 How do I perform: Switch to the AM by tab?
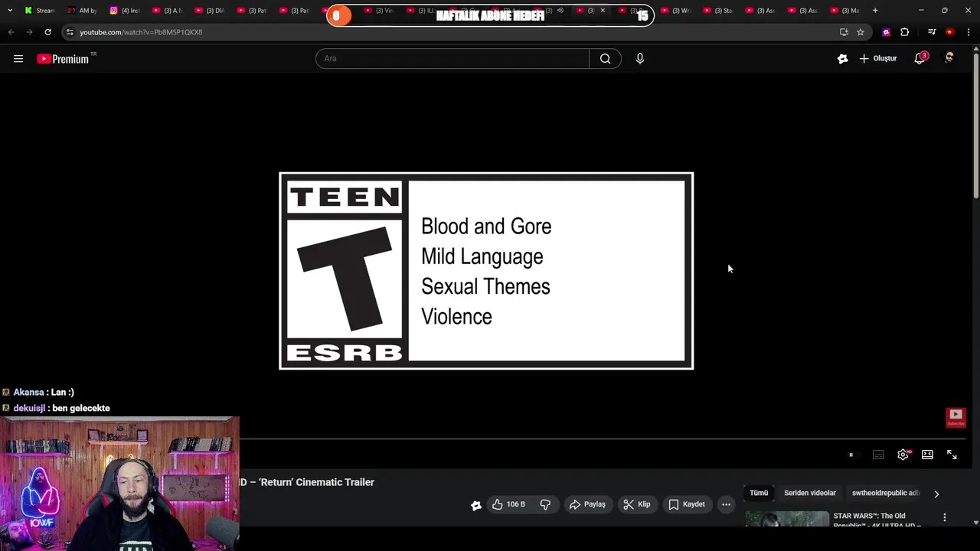[x=82, y=11]
